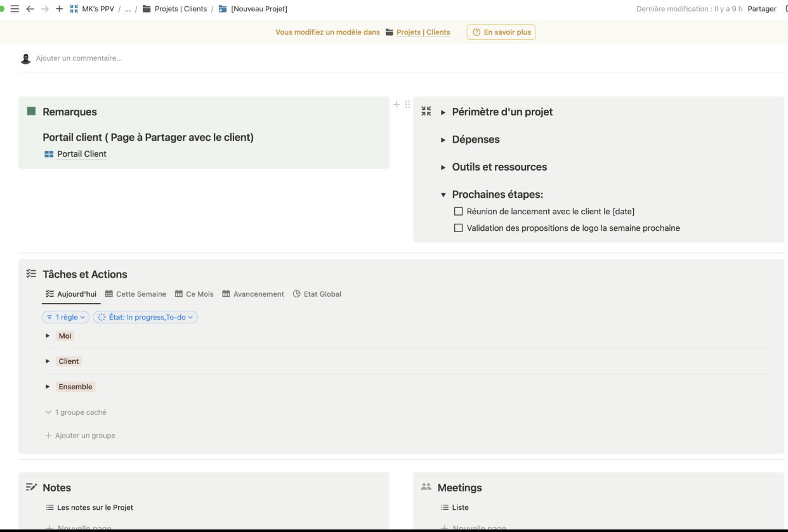
Task: Switch to the Avancenement tab
Action: (x=253, y=294)
